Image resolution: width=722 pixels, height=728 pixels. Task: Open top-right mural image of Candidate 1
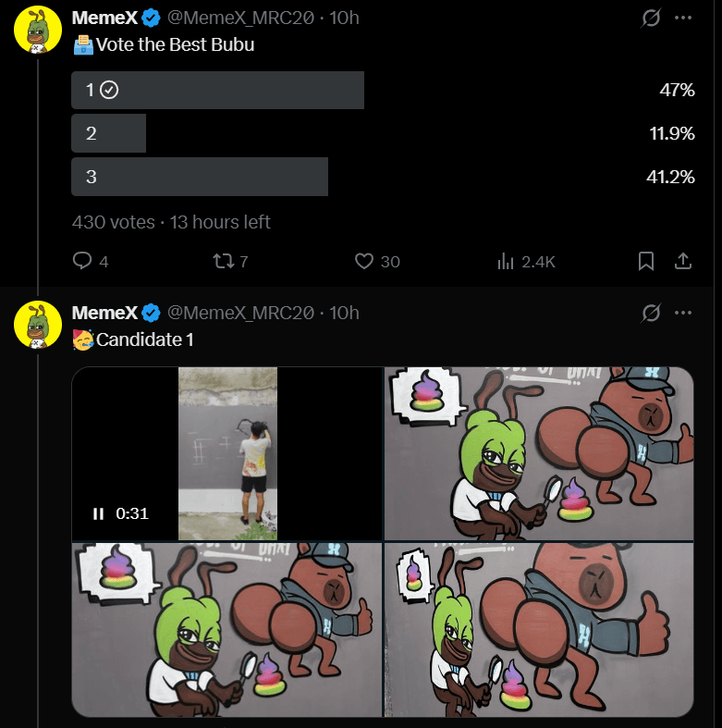(x=538, y=453)
